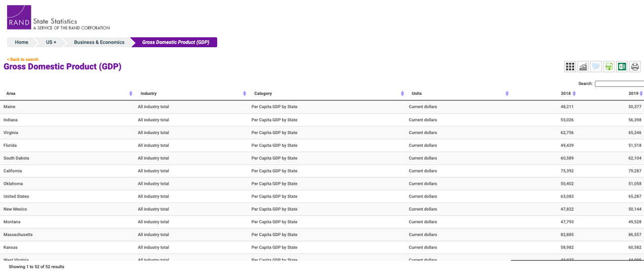This screenshot has width=644, height=271.
Task: Sort by 2018 column sort arrows
Action: coord(574,93)
